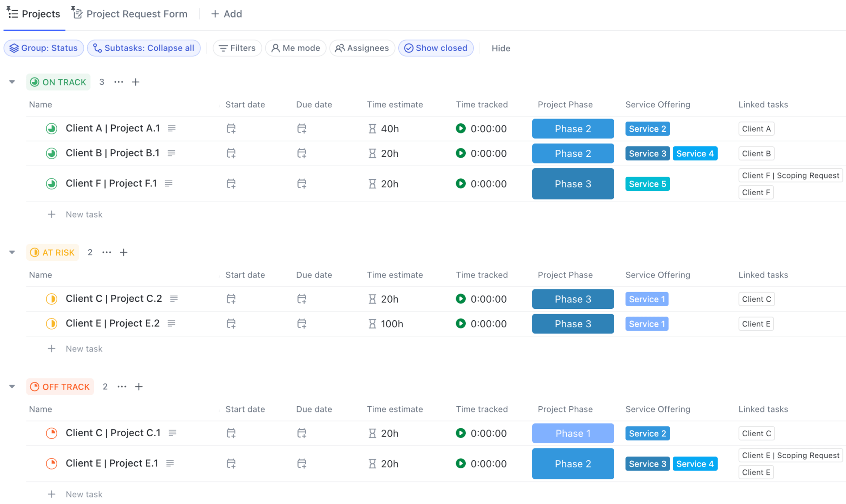Collapse the AT RISK group

(12, 252)
